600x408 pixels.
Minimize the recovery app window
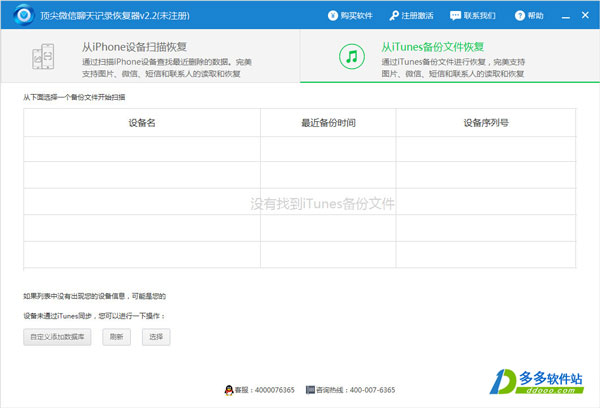[x=566, y=16]
